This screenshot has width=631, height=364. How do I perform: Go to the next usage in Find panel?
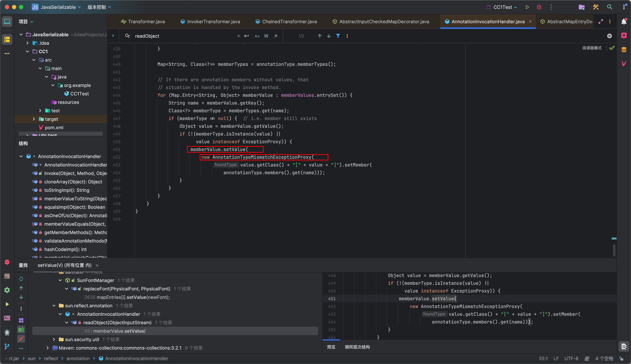pos(21,297)
